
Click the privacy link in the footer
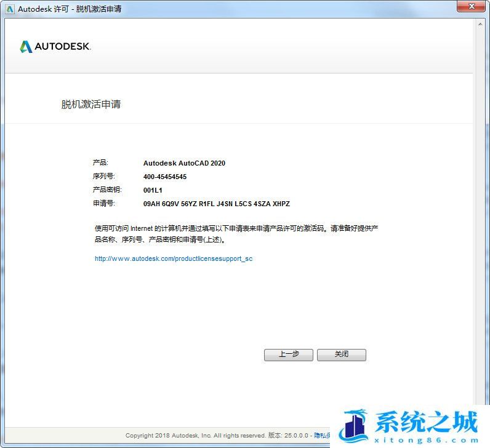[322, 435]
